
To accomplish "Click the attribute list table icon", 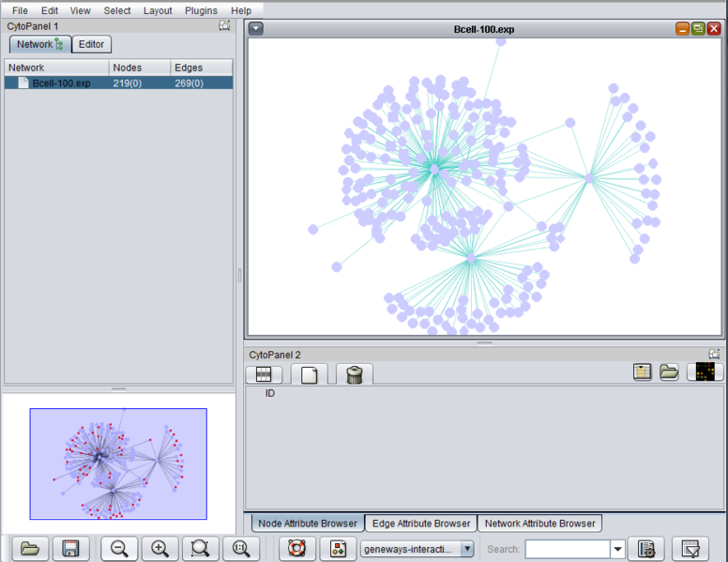I will click(x=642, y=372).
